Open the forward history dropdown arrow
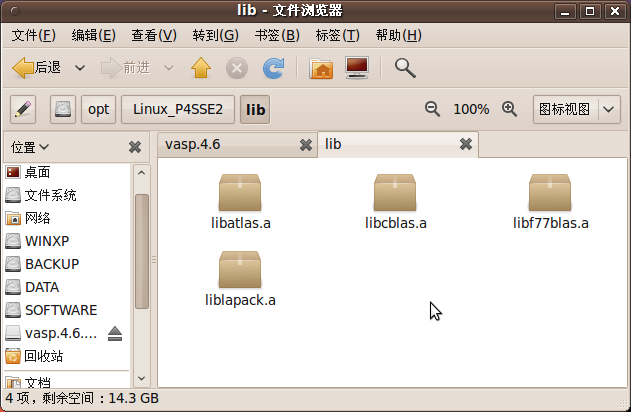 coord(169,68)
